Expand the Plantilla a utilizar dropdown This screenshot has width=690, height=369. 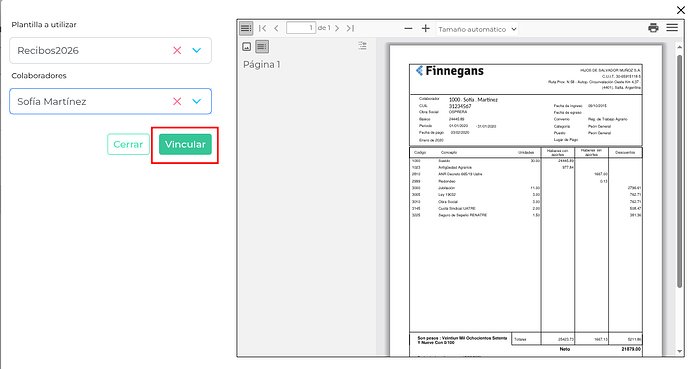[x=197, y=51]
